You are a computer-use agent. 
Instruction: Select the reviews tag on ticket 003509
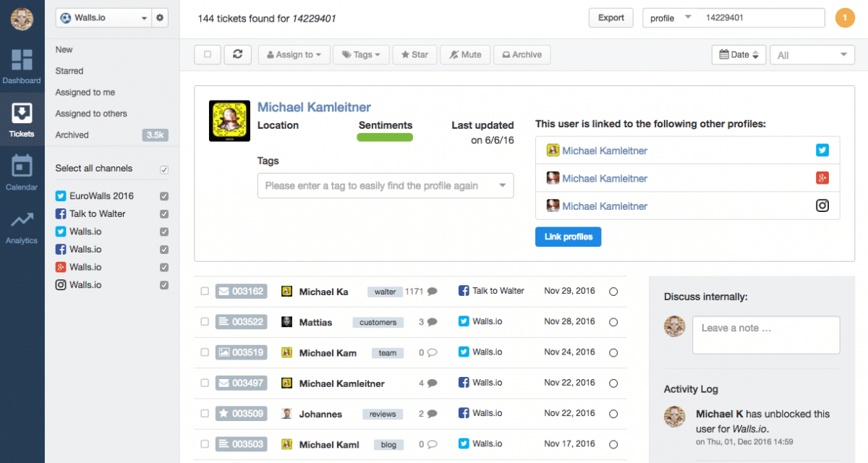click(383, 414)
